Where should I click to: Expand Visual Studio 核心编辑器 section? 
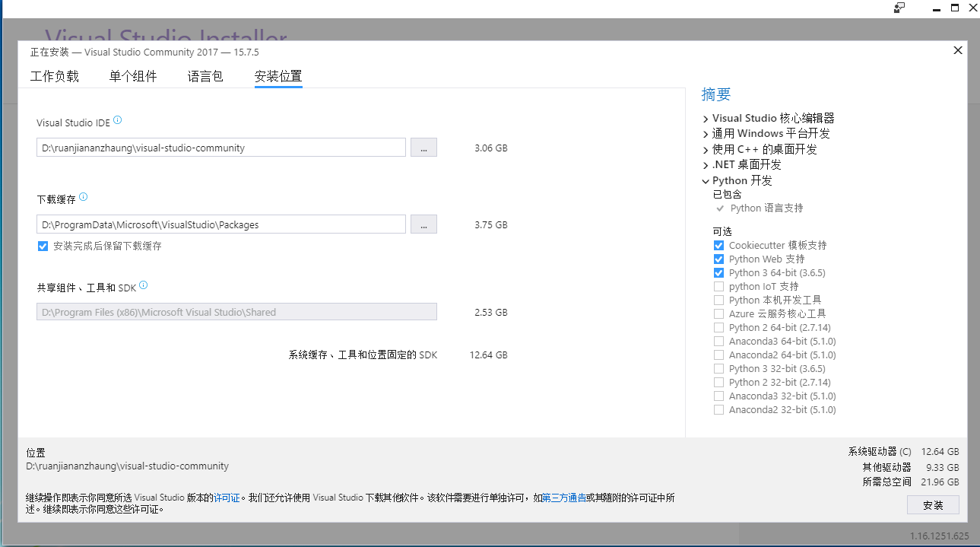(x=706, y=119)
